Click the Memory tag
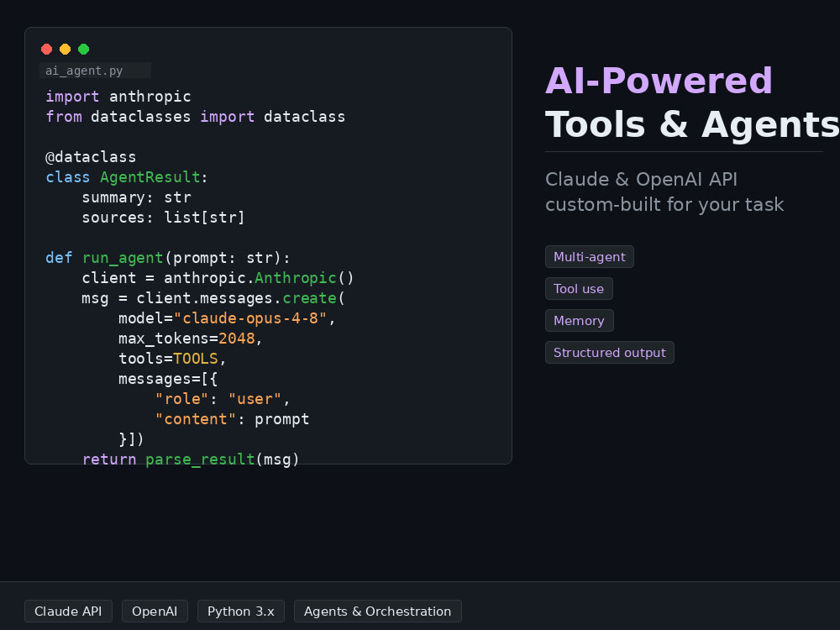 pyautogui.click(x=579, y=320)
